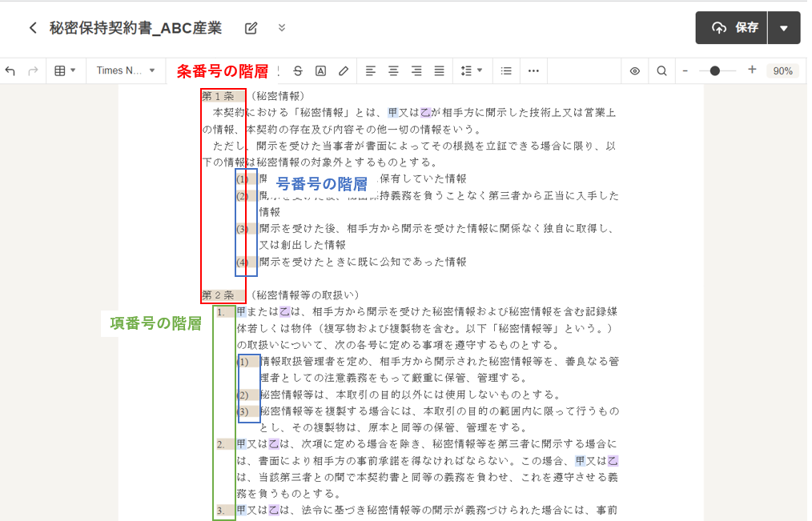Open the search magnifier tool
Screen dimensions: 812x521
661,70
